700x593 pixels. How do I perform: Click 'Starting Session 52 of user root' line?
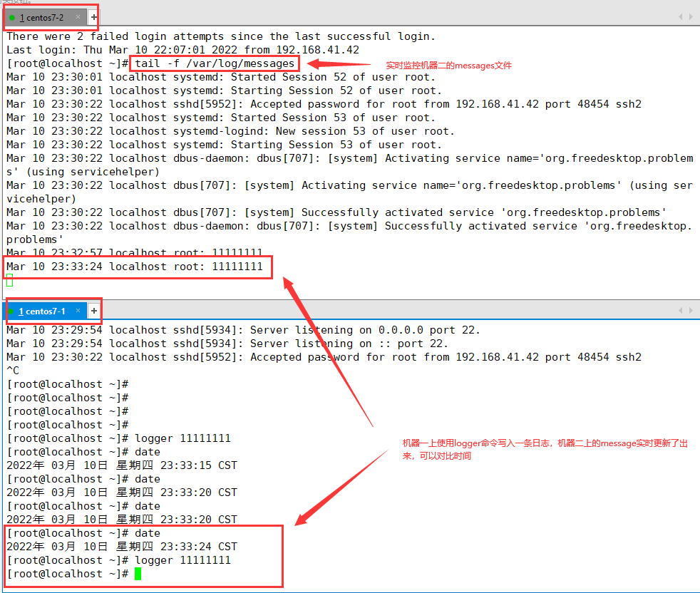pos(224,91)
